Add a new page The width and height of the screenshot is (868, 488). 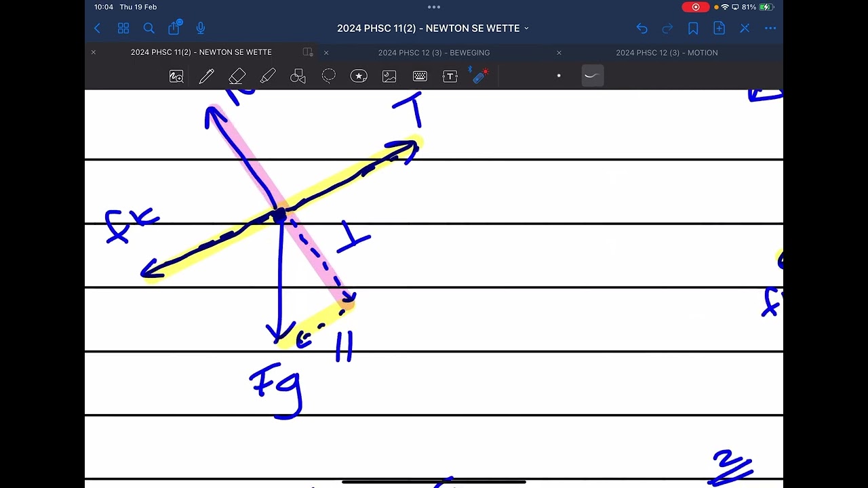click(719, 28)
